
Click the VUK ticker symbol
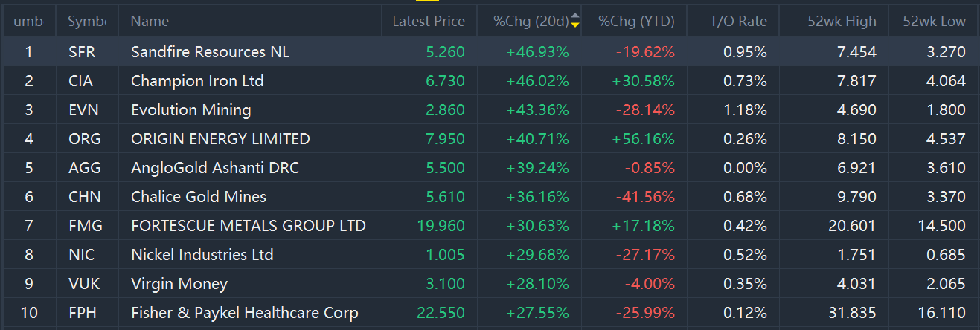(83, 284)
